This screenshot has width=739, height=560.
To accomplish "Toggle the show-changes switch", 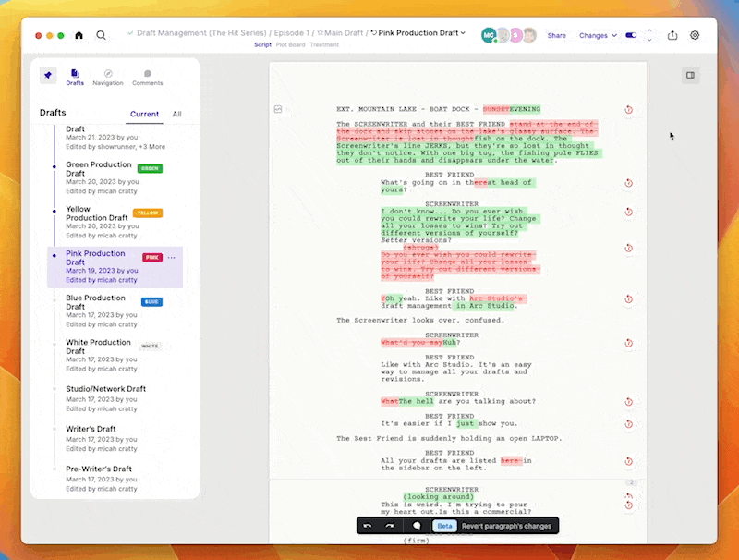I will 631,35.
